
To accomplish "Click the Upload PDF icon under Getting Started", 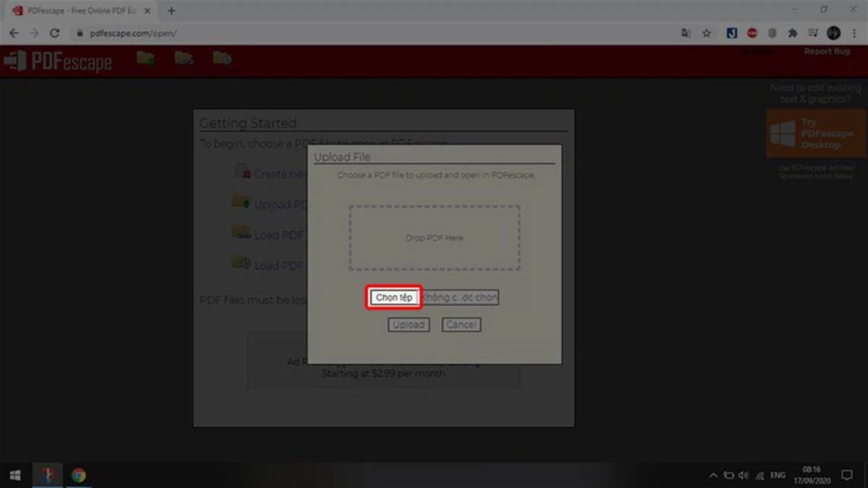I will [x=239, y=203].
